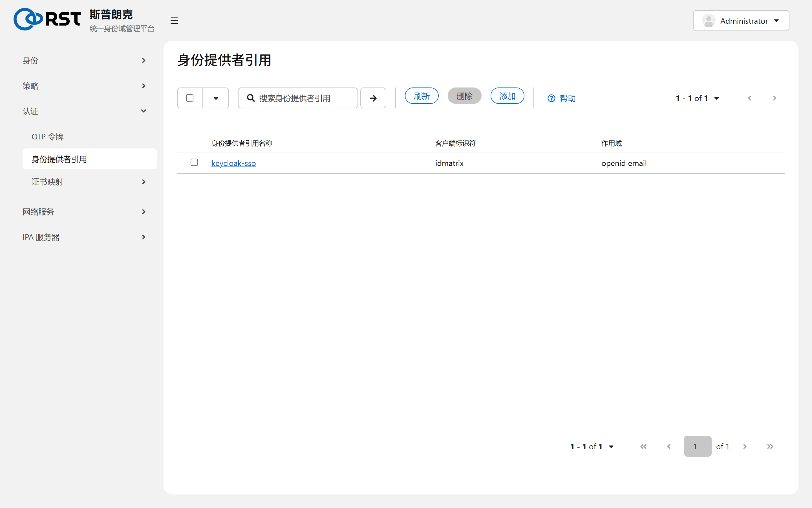
Task: Open the bulk select dropdown arrow
Action: [x=216, y=98]
